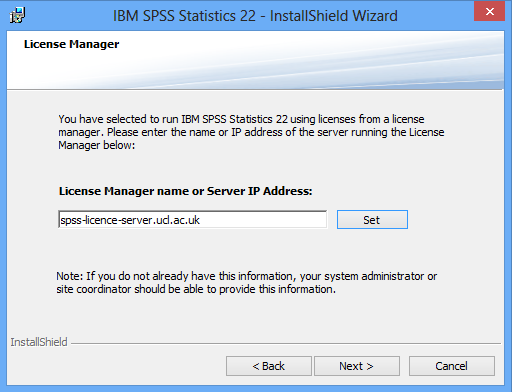Close the InstallShield Wizard window
The width and height of the screenshot is (512, 392).
pos(489,11)
